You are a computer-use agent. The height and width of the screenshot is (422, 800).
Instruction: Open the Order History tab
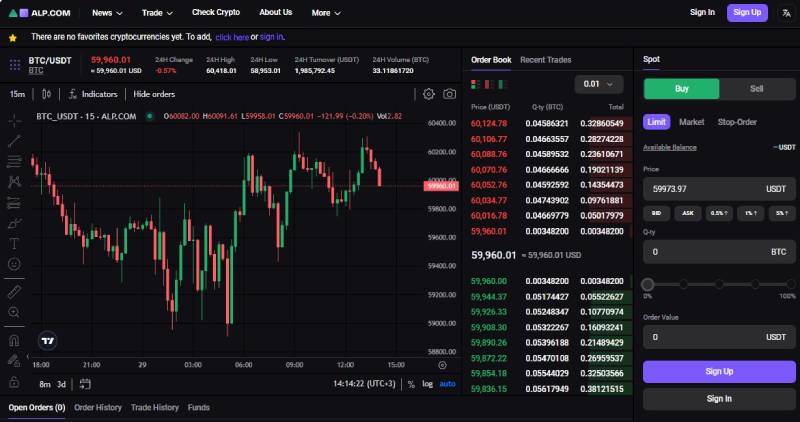coord(98,408)
